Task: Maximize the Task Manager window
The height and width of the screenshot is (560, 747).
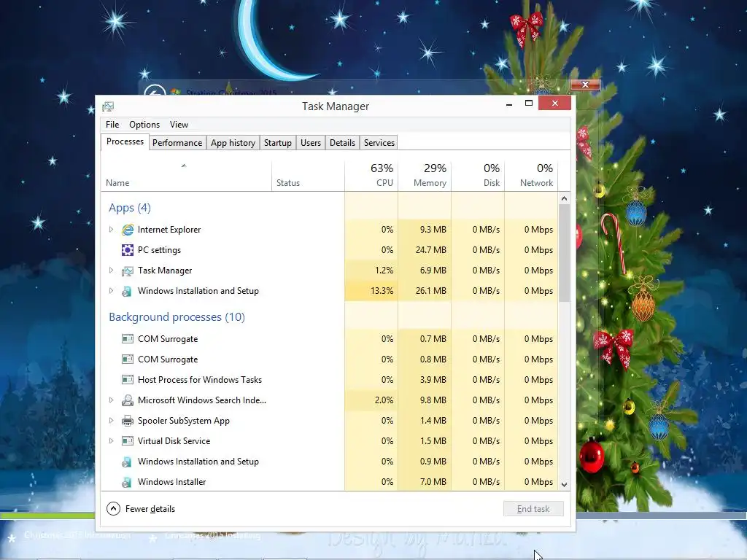Action: [529, 104]
